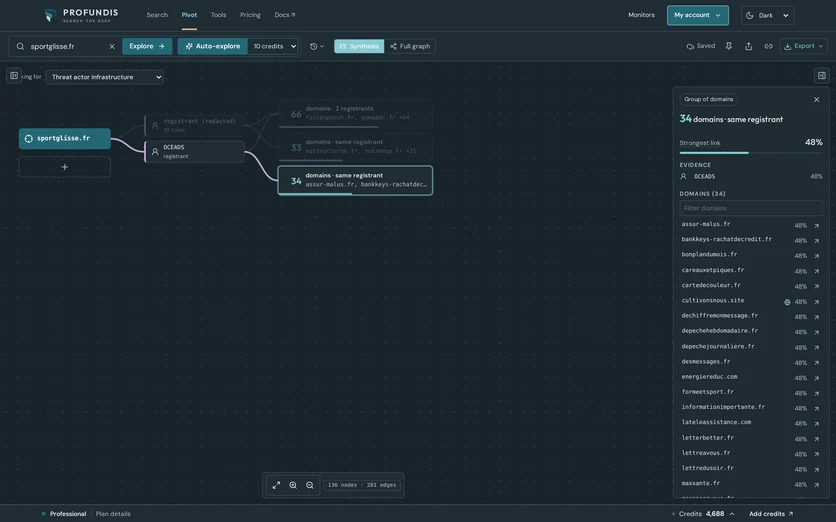The height and width of the screenshot is (522, 836).
Task: Fit graph to screen icon
Action: (276, 485)
